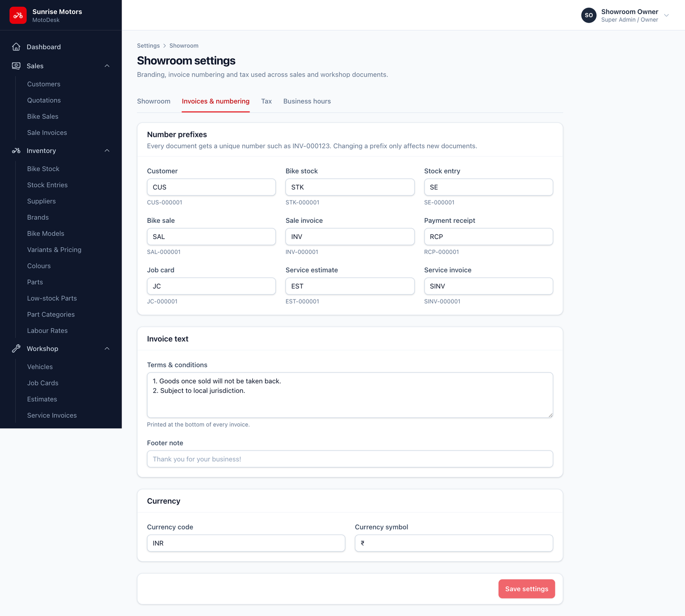Click the breadcrumb chevron separator
The image size is (685, 616).
(x=164, y=46)
